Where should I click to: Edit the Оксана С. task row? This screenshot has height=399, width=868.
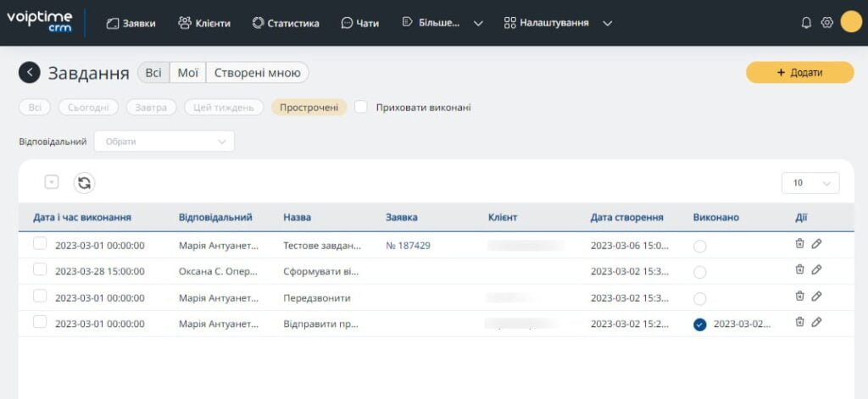click(x=816, y=269)
